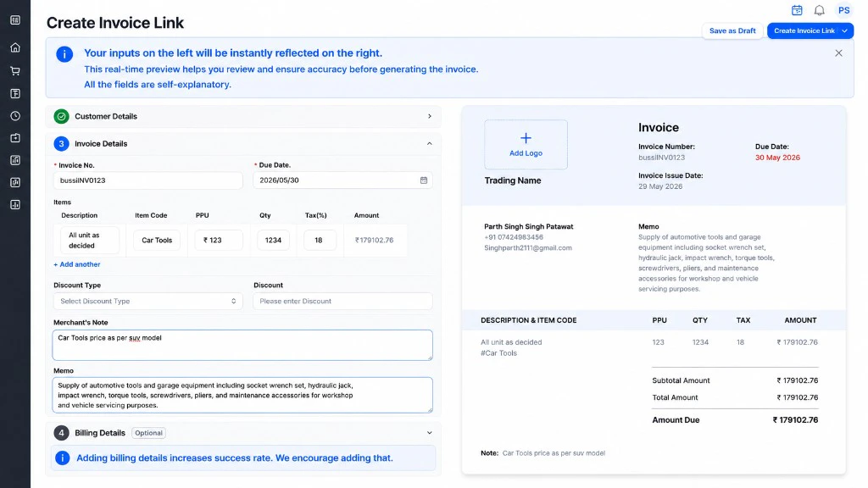The image size is (868, 488).
Task: Click the item Amount value ₹179102.76
Action: [x=374, y=240]
